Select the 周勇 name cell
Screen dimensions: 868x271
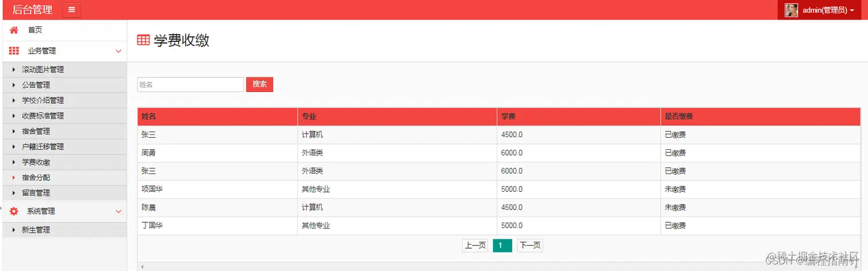click(x=218, y=153)
